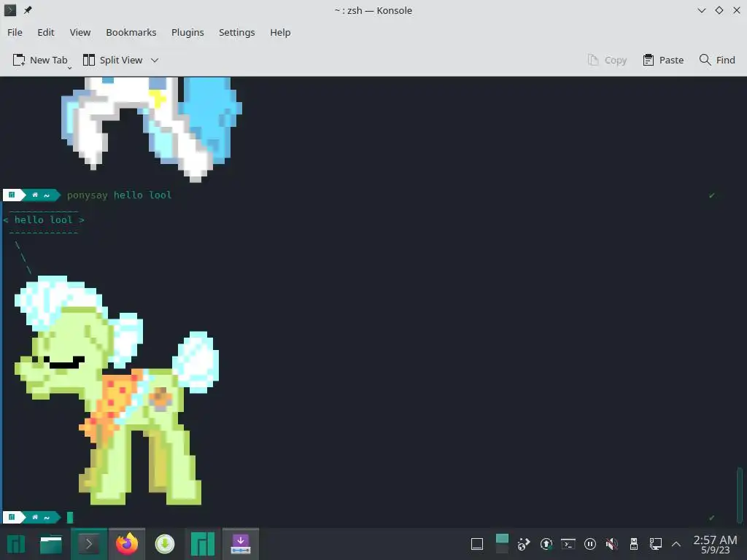The height and width of the screenshot is (560, 747).
Task: Click the bottom prompt cursor
Action: pos(70,517)
